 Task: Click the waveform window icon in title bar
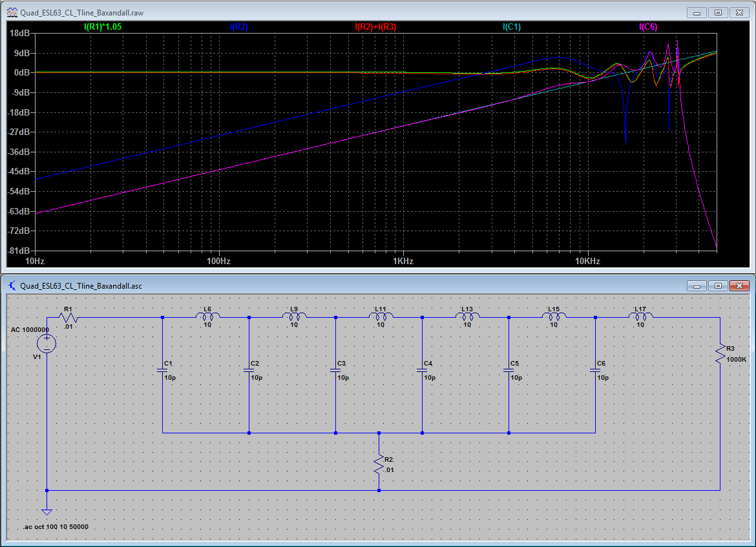(12, 12)
